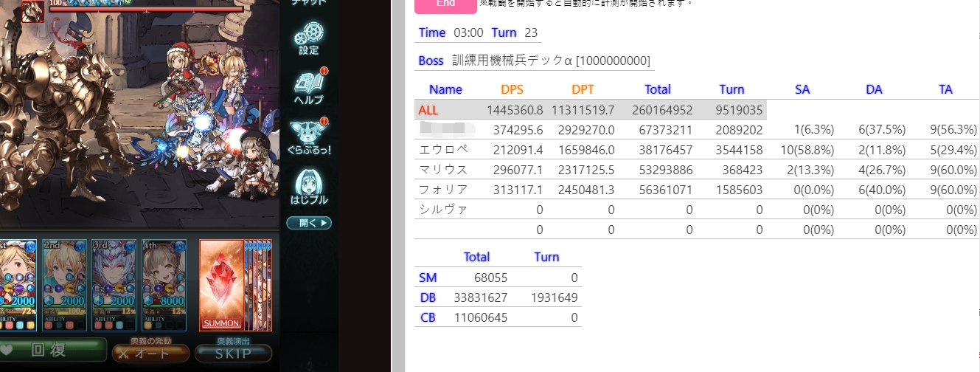Expand the 開く side menu arrow

(309, 223)
